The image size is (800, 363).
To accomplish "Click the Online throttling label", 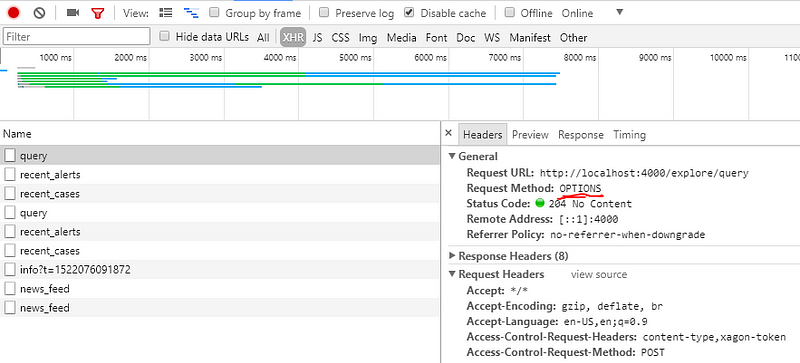I will pos(577,13).
